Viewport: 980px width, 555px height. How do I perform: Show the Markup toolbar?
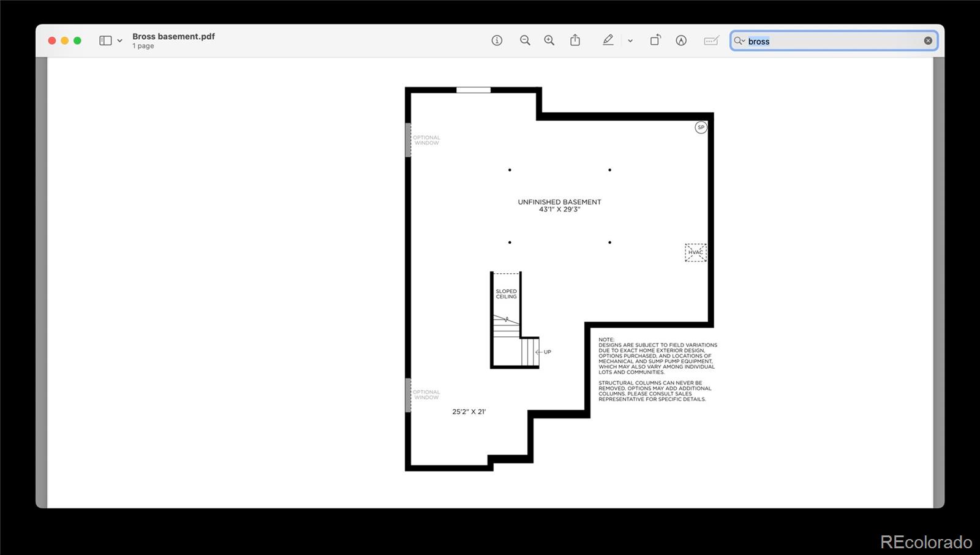tap(681, 40)
